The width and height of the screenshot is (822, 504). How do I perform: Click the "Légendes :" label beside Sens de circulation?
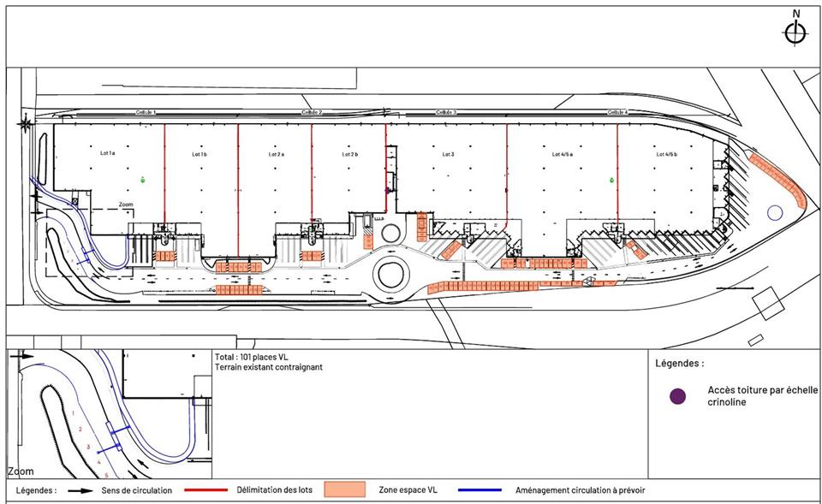coord(36,491)
